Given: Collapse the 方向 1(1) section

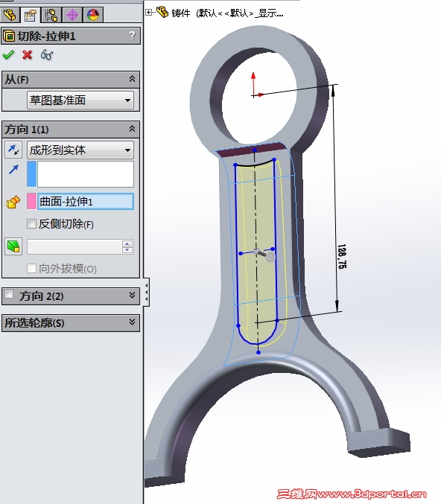Looking at the screenshot, I should pos(132,129).
